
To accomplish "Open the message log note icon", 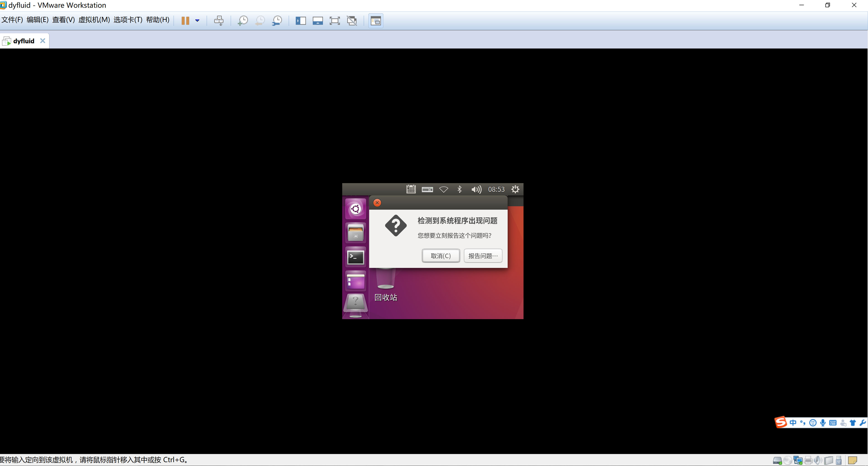I will click(853, 460).
